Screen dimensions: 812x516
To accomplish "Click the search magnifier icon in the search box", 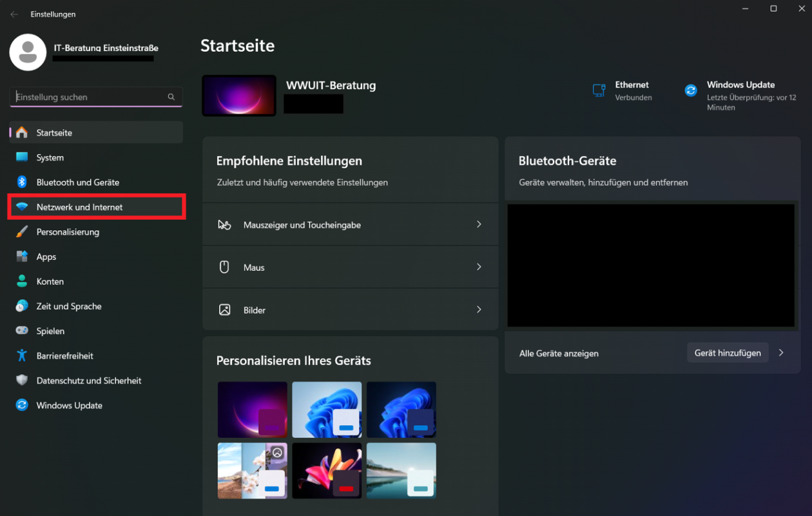I will [171, 97].
